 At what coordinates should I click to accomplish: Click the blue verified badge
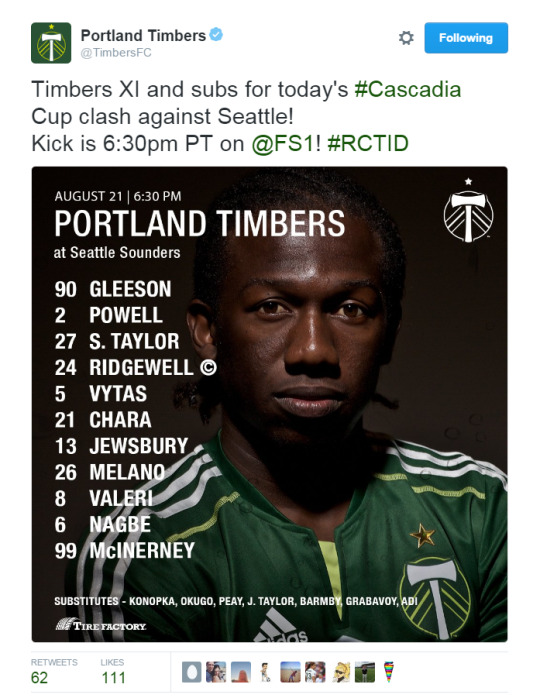216,34
